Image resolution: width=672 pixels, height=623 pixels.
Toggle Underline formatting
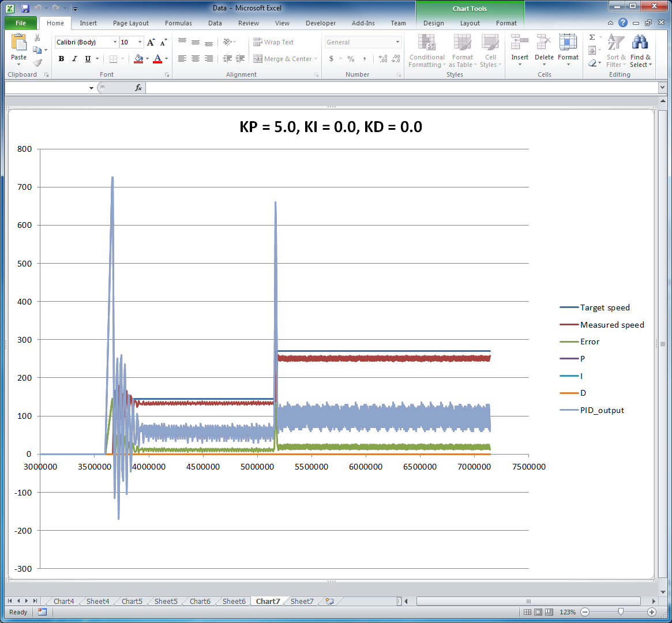tap(88, 59)
